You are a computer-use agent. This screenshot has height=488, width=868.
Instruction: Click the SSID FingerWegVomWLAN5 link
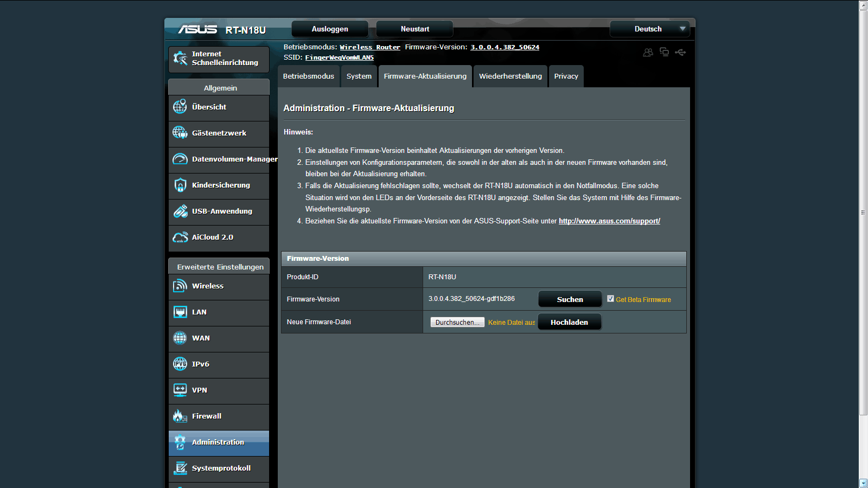click(340, 57)
